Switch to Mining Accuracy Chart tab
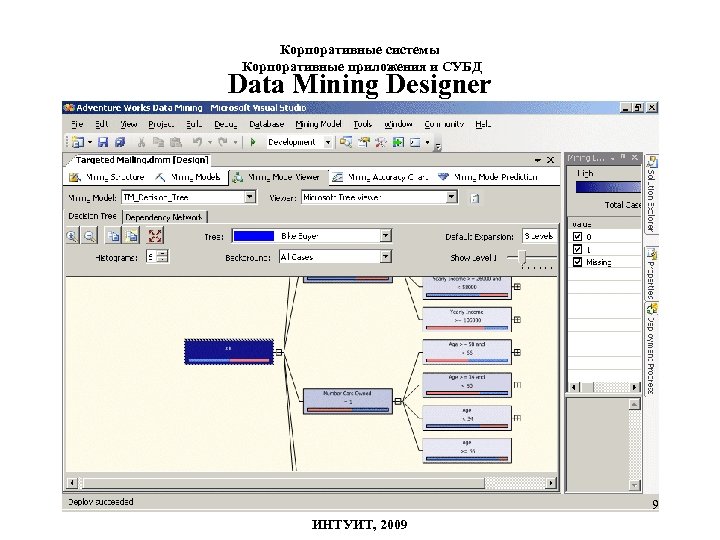This screenshot has height=540, width=720. [x=379, y=177]
